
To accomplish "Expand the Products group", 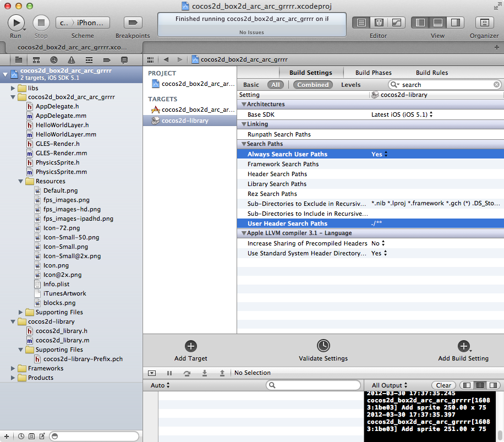I will click(x=13, y=378).
